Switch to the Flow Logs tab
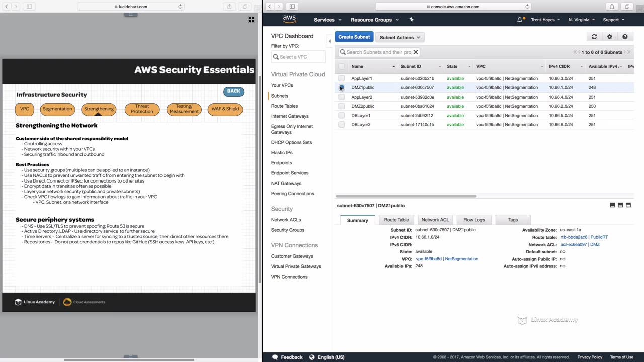This screenshot has height=362, width=644. [x=474, y=220]
